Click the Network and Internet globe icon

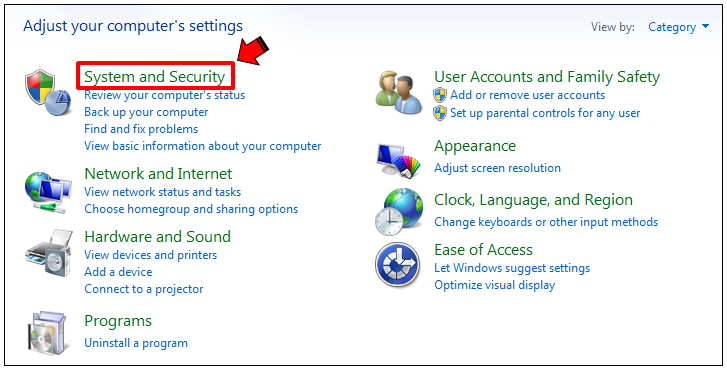(x=48, y=193)
